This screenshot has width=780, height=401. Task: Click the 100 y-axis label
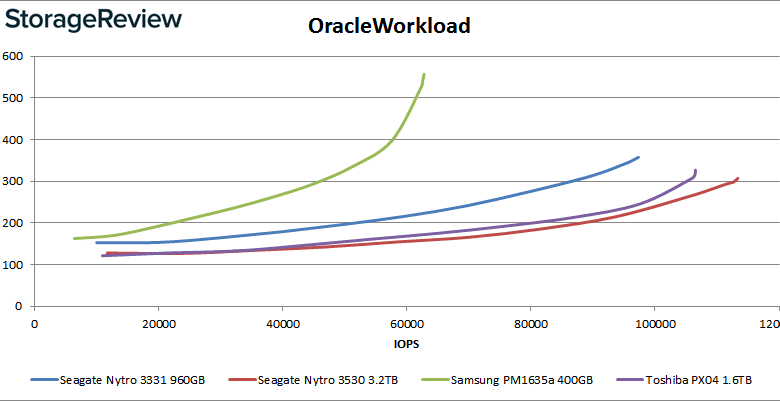pos(12,265)
